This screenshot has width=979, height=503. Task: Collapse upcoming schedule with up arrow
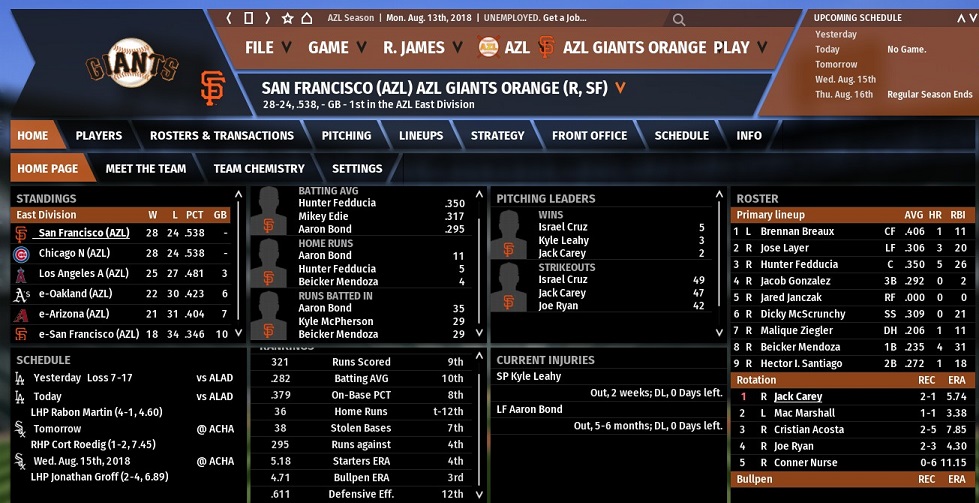[x=962, y=18]
